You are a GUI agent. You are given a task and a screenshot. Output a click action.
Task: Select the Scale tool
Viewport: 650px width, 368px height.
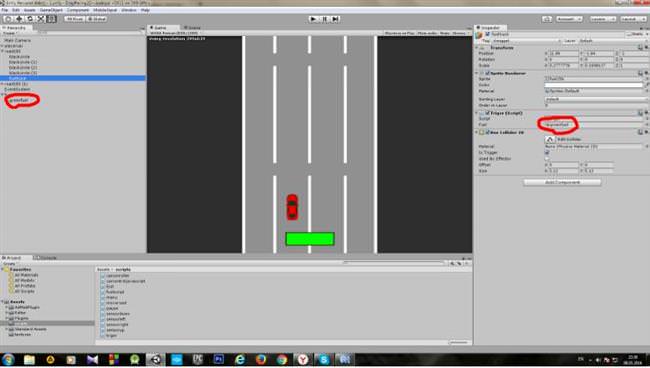pyautogui.click(x=41, y=19)
